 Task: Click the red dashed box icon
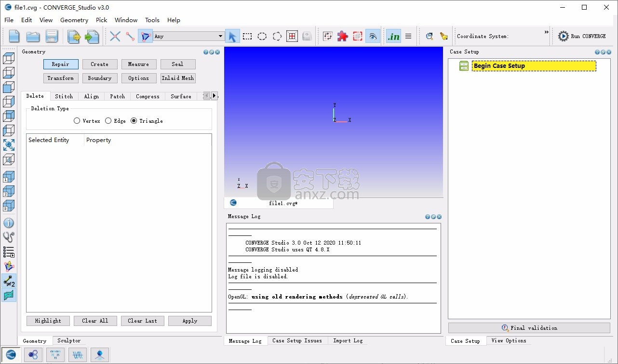tap(358, 36)
